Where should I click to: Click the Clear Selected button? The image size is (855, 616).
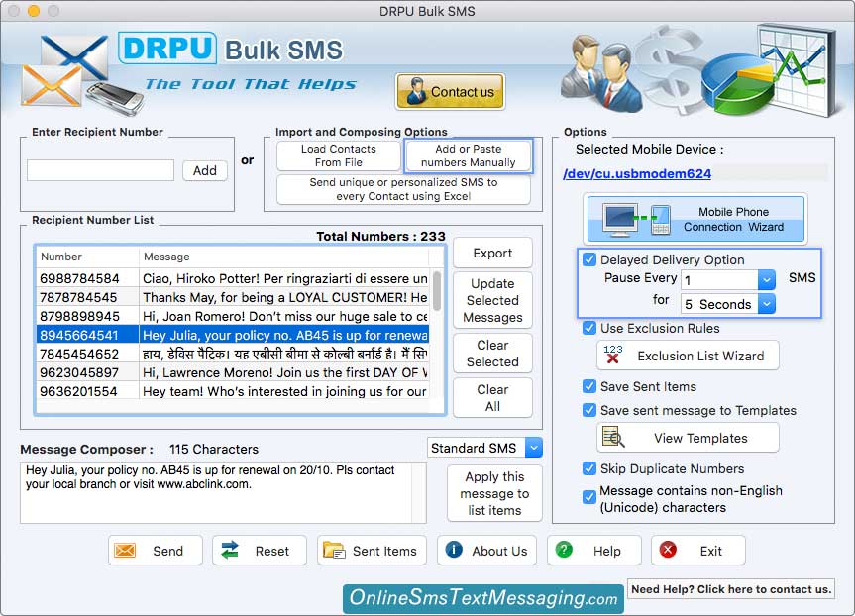(492, 354)
